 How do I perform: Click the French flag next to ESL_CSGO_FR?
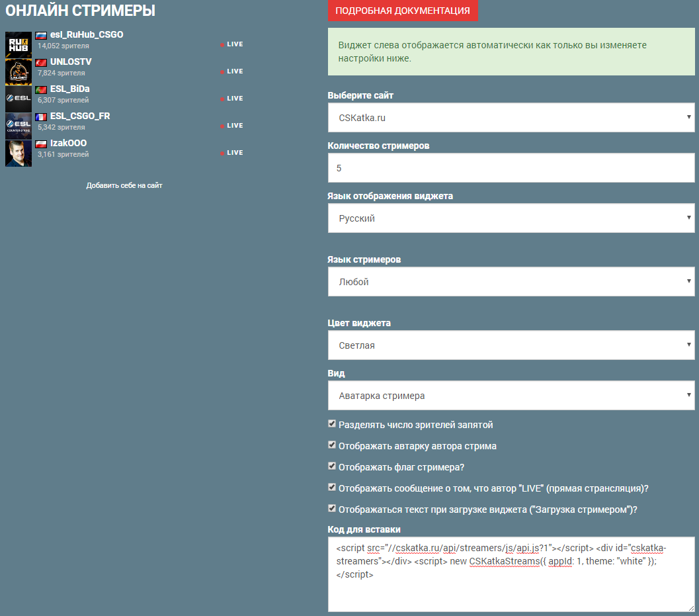point(41,117)
